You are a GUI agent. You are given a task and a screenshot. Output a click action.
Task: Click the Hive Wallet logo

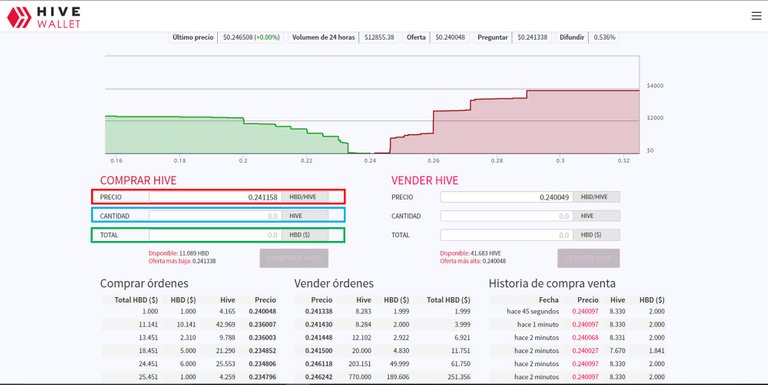coord(44,17)
